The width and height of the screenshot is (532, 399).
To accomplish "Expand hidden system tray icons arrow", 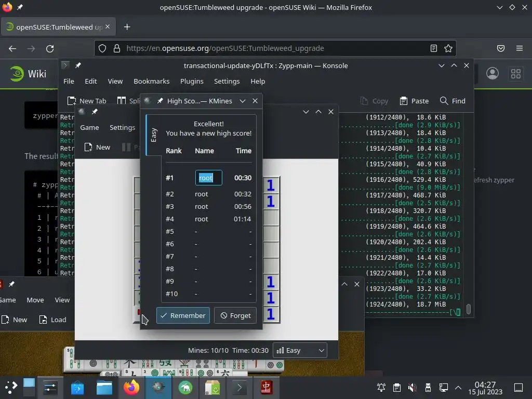I will pyautogui.click(x=458, y=388).
